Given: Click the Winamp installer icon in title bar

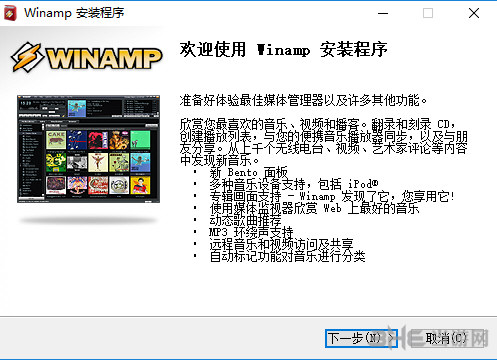Looking at the screenshot, I should [10, 13].
